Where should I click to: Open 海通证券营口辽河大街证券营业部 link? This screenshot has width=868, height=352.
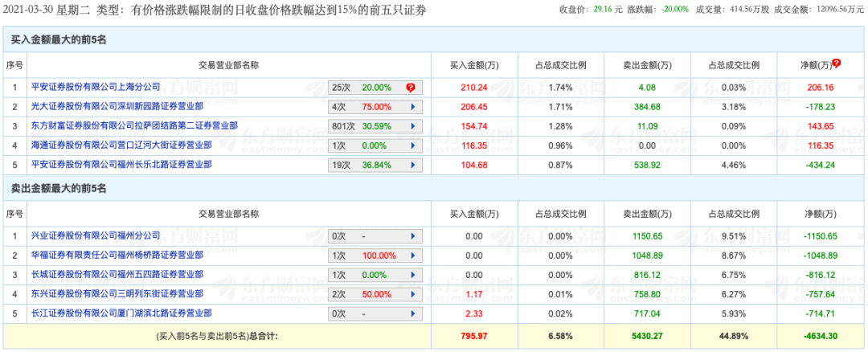[121, 145]
